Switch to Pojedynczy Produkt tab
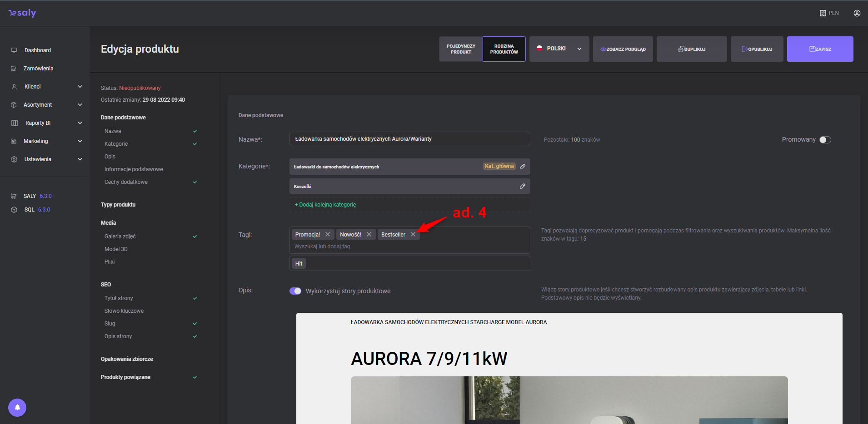868x424 pixels. 461,49
